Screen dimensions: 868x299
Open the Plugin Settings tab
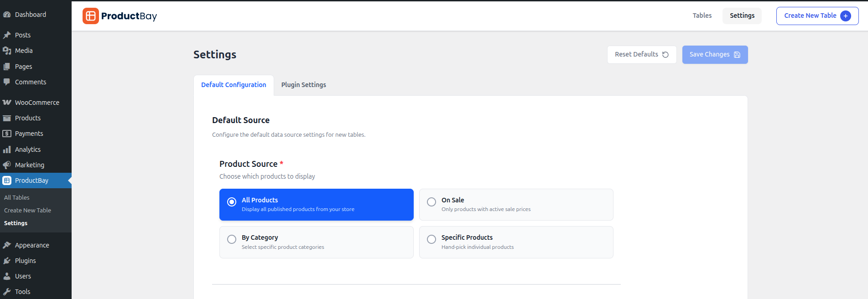tap(304, 85)
